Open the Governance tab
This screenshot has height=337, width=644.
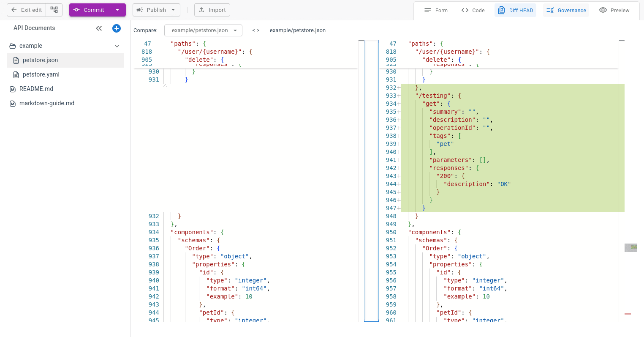[566, 10]
